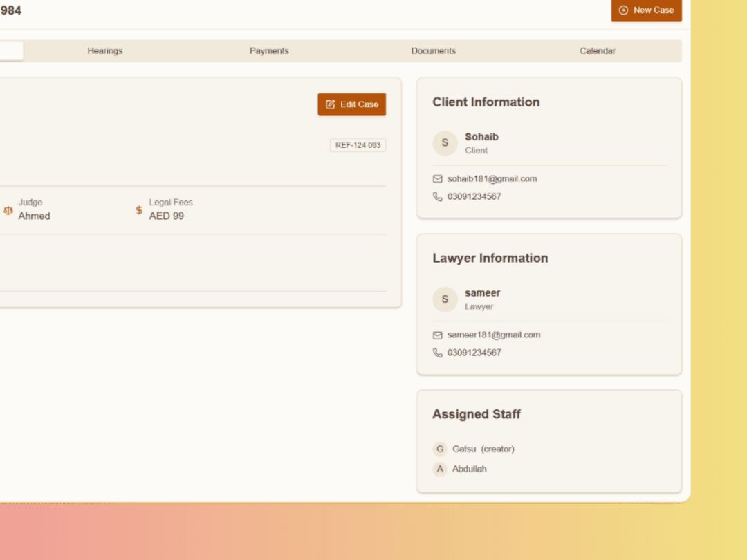
Task: Click the phone icon under Client Information
Action: point(437,196)
